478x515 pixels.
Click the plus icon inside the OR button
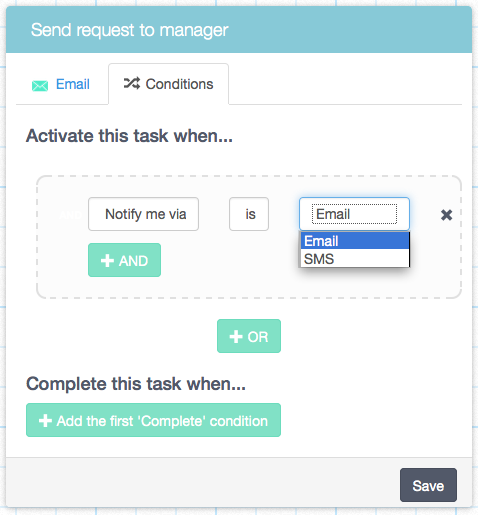[x=236, y=337]
